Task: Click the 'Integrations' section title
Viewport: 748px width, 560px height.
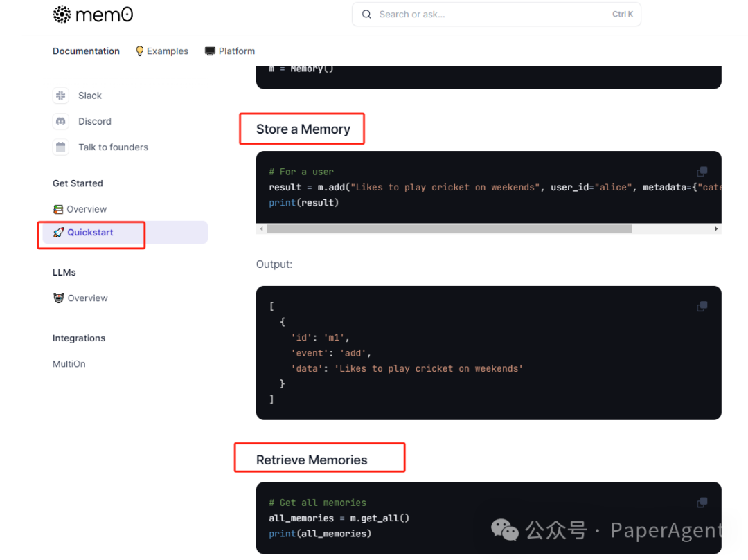Action: (x=79, y=338)
